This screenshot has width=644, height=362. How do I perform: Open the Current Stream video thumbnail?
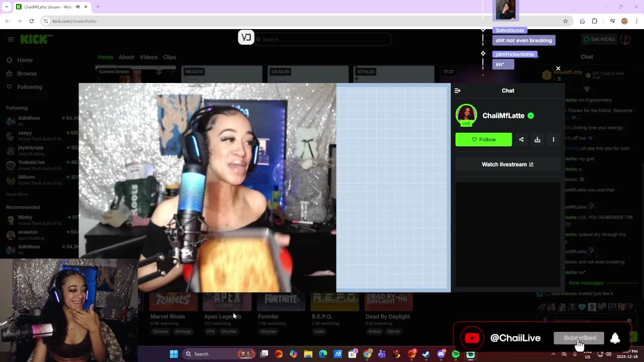click(135, 74)
